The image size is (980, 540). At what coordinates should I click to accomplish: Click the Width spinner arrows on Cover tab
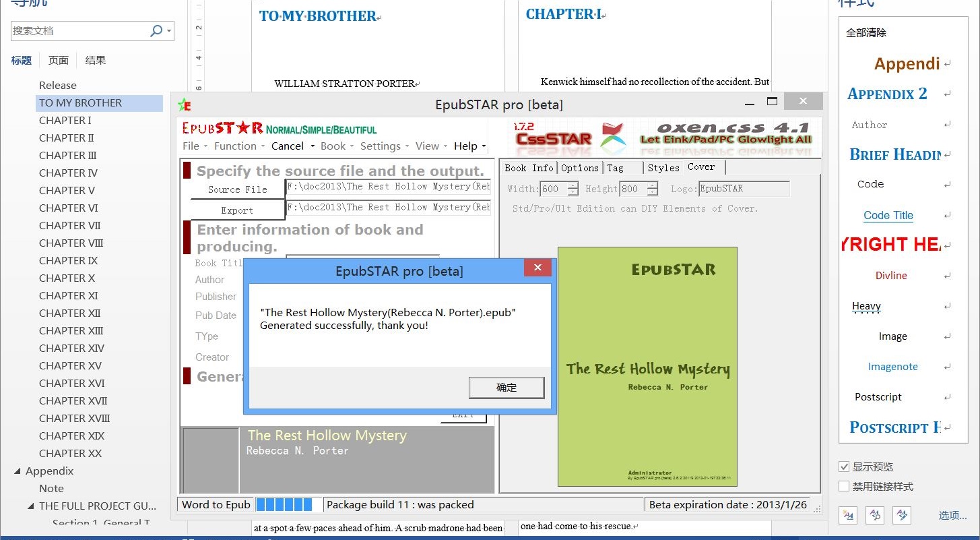click(x=573, y=189)
